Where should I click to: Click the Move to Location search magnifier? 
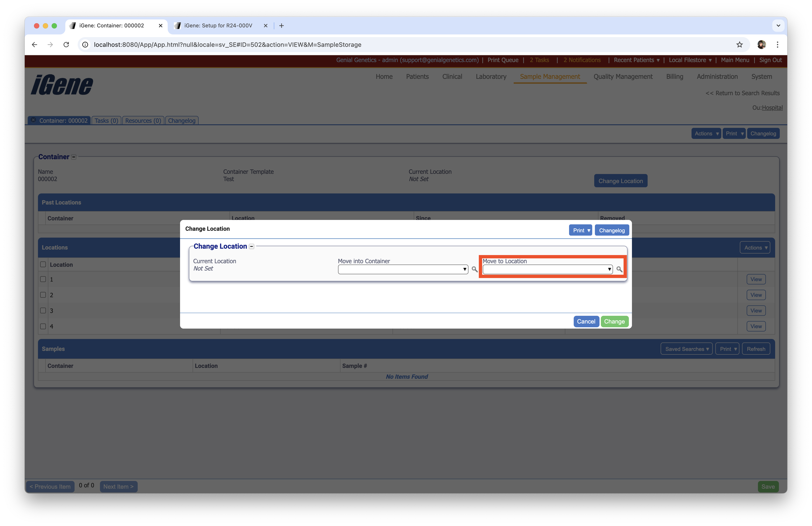coord(619,269)
